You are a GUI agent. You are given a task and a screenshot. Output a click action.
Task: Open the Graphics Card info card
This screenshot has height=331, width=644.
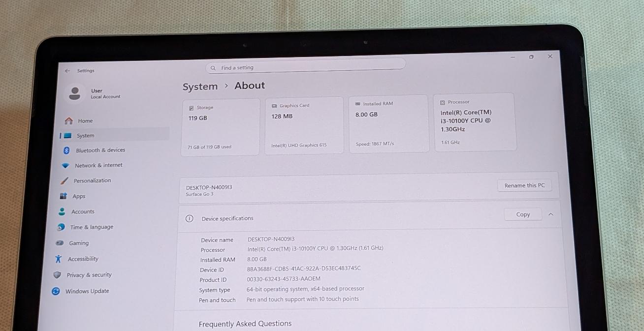coord(304,125)
